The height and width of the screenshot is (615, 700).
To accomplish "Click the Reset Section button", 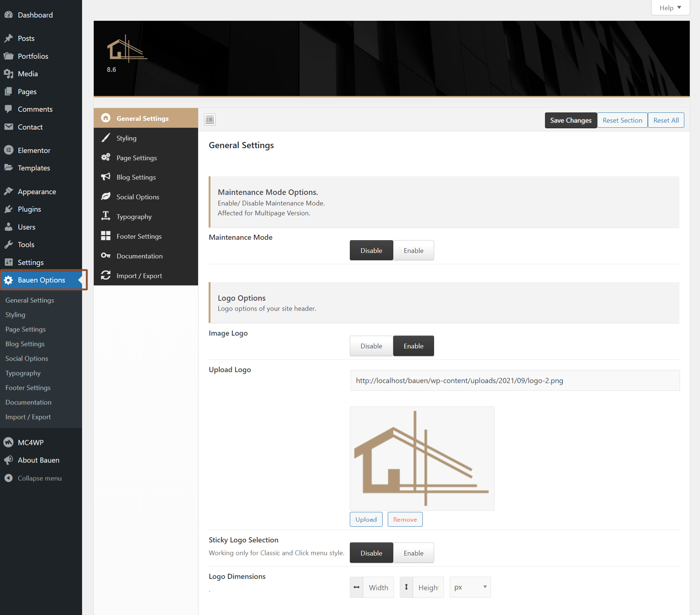I will coord(622,120).
